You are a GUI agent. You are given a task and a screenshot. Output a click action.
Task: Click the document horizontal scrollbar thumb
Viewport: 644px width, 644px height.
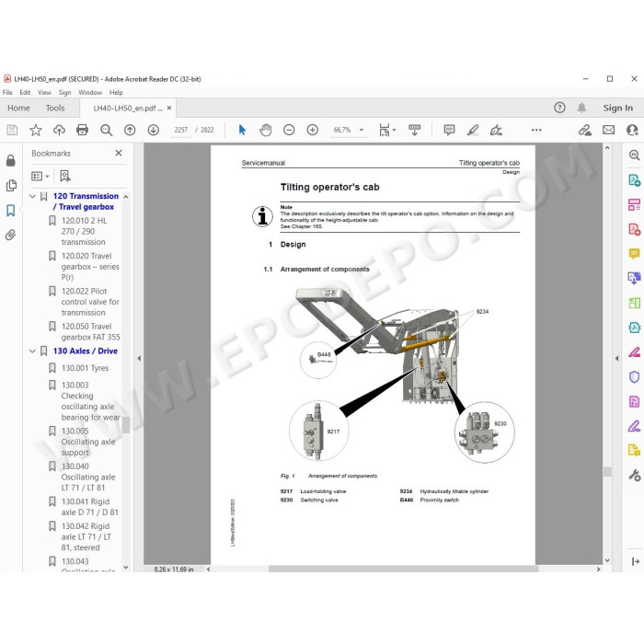pos(403,569)
